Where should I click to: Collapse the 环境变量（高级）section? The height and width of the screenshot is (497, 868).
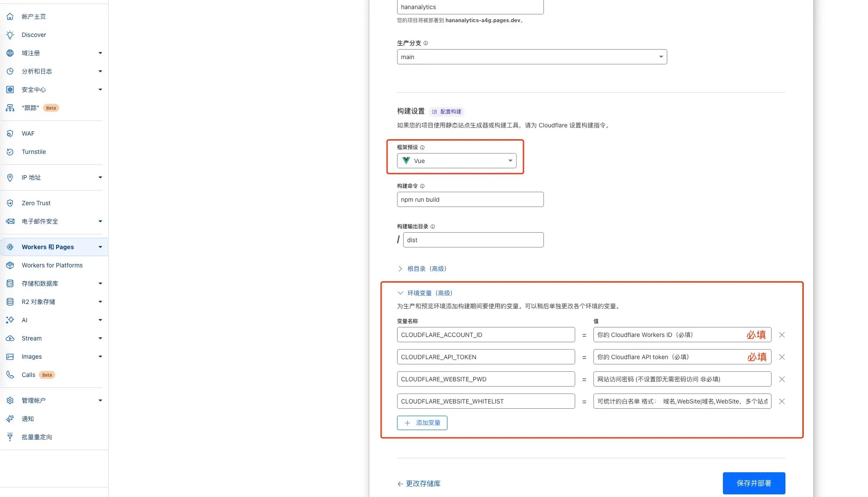pos(429,293)
